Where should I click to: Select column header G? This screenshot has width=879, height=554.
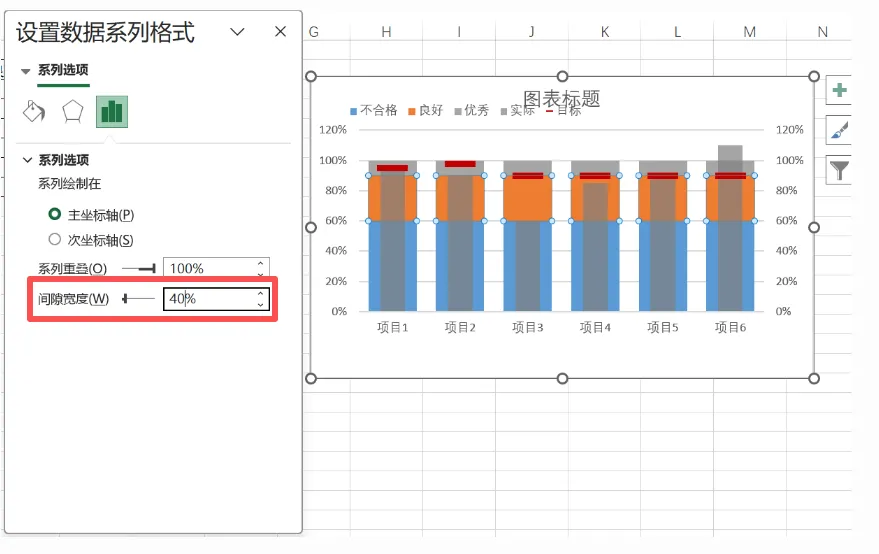click(314, 32)
